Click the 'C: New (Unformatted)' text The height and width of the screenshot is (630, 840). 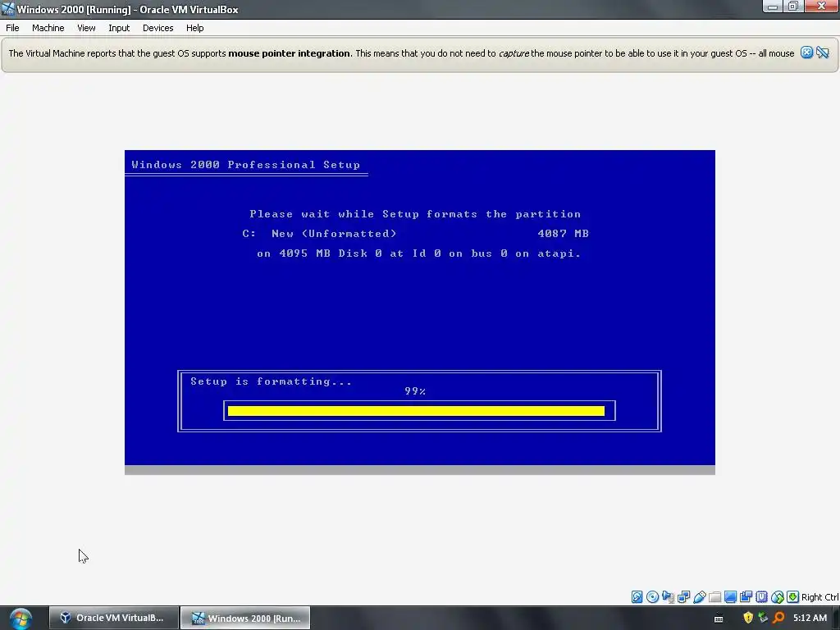tap(319, 234)
